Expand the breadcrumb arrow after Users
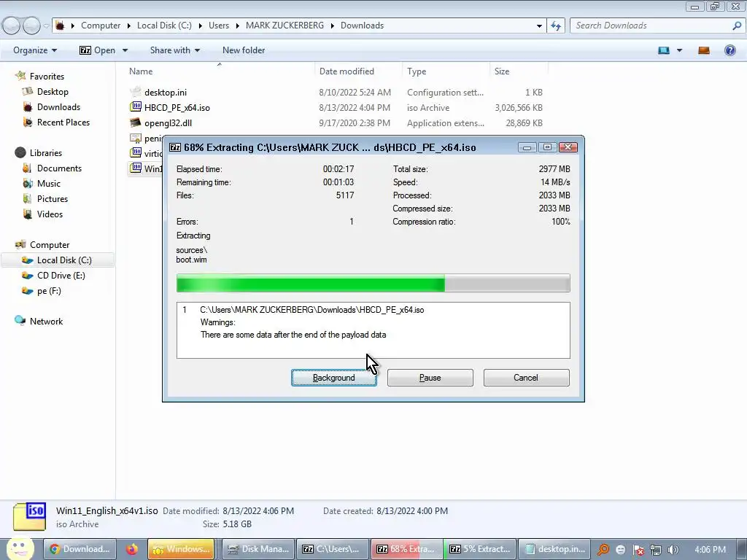Screen dimensions: 747x560 [x=237, y=26]
